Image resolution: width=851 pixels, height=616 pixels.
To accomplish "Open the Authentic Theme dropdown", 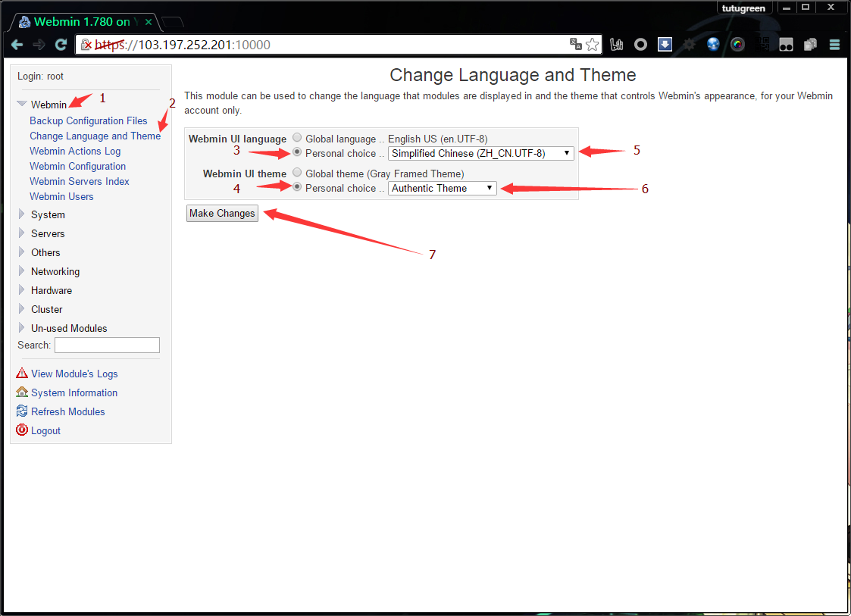I will coord(443,189).
